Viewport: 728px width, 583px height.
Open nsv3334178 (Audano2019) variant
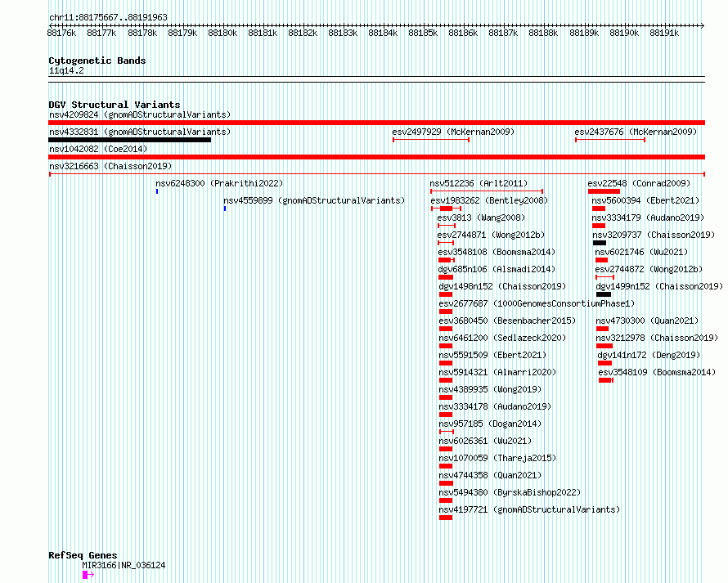(x=495, y=406)
